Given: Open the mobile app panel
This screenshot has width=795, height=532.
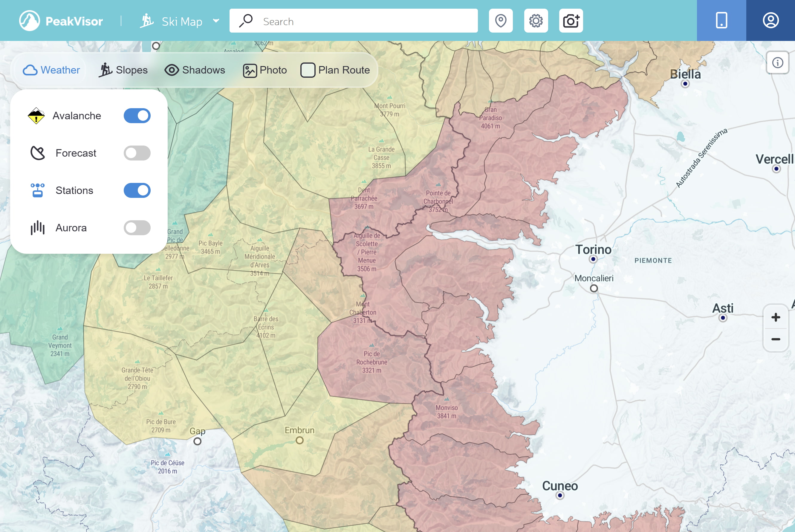Looking at the screenshot, I should point(721,20).
